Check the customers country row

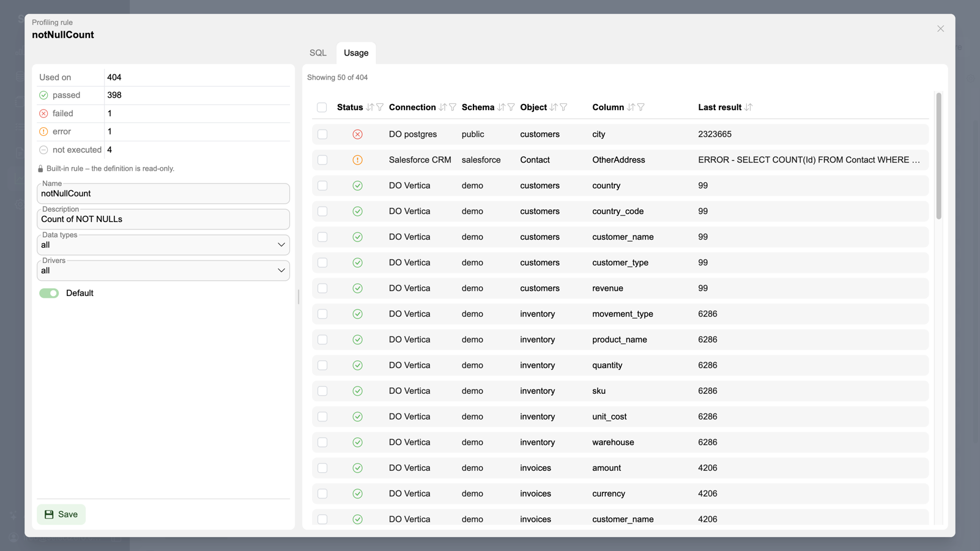[x=322, y=185]
